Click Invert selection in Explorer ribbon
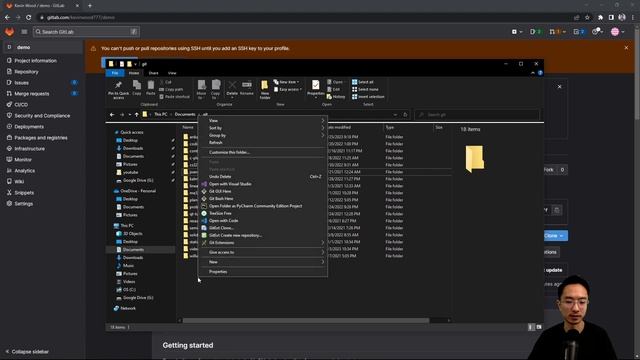640x360 pixels. pos(368,97)
